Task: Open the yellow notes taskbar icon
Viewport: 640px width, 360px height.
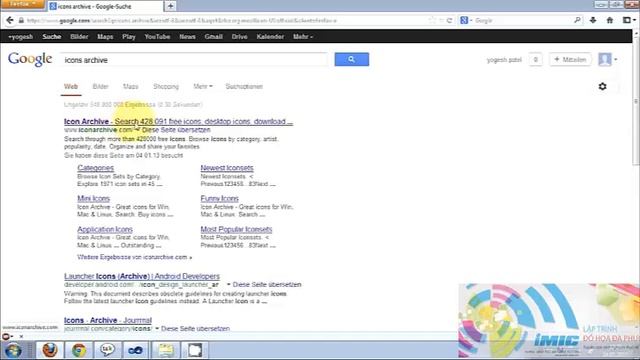Action: click(166, 350)
